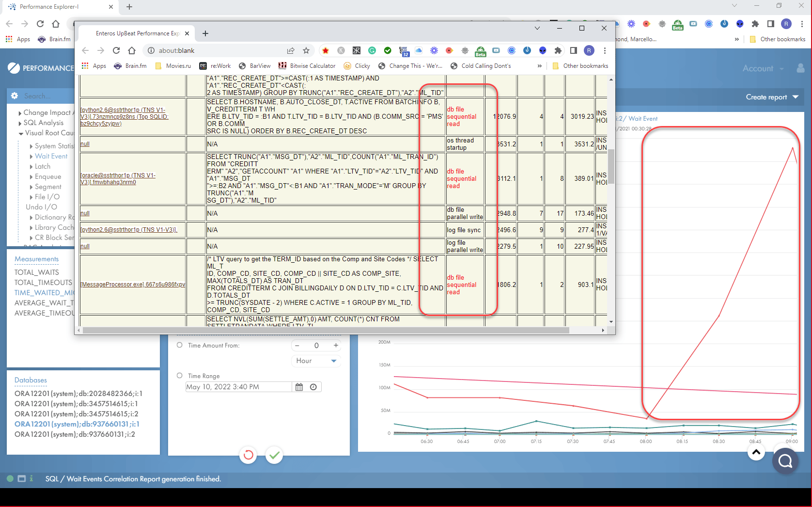The width and height of the screenshot is (812, 507).
Task: Click the settings gear beside Search
Action: click(x=15, y=96)
